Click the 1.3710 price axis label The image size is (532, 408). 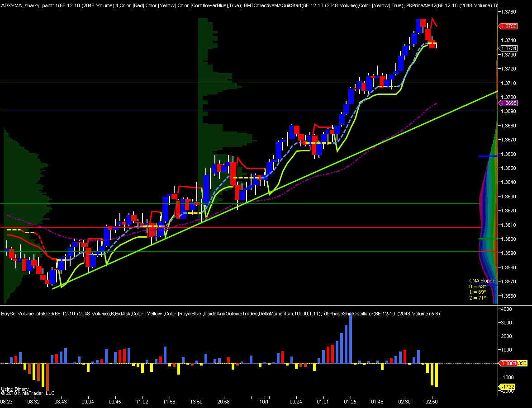[x=508, y=83]
